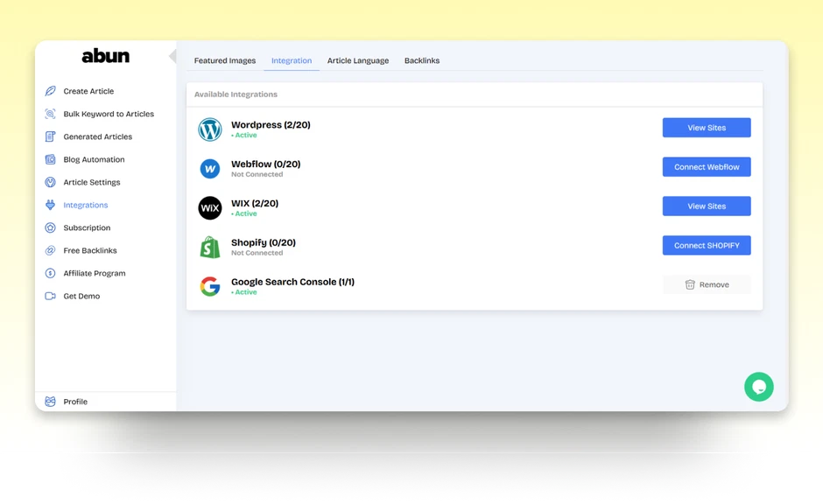Screen dimensions: 823x504
Task: Select the Backlinks tab
Action: (422, 61)
